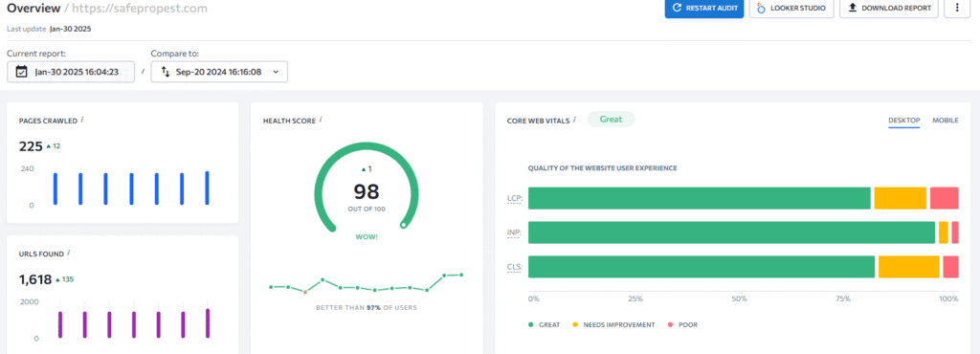Expand the Compare to date dropdown
Viewport: 980px width, 354px height.
coord(219,72)
